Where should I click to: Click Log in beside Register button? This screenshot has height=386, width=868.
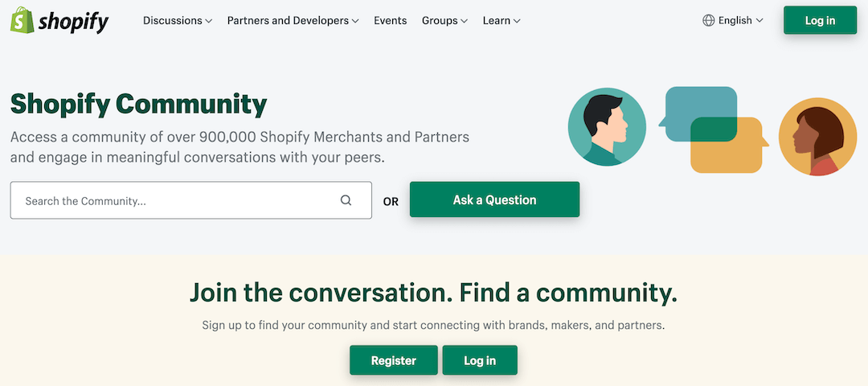click(x=480, y=360)
